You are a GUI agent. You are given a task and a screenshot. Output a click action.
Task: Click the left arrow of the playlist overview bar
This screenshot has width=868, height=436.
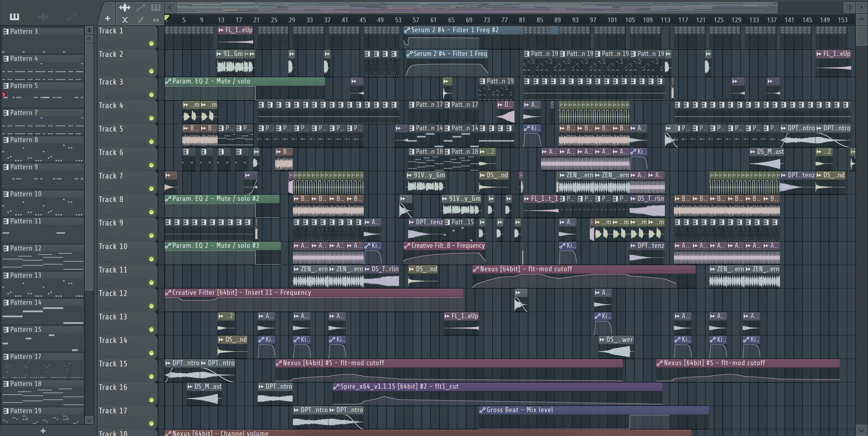pyautogui.click(x=170, y=7)
